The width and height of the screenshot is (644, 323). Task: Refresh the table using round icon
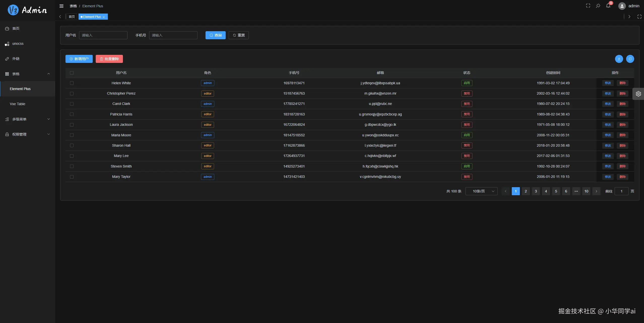(630, 59)
